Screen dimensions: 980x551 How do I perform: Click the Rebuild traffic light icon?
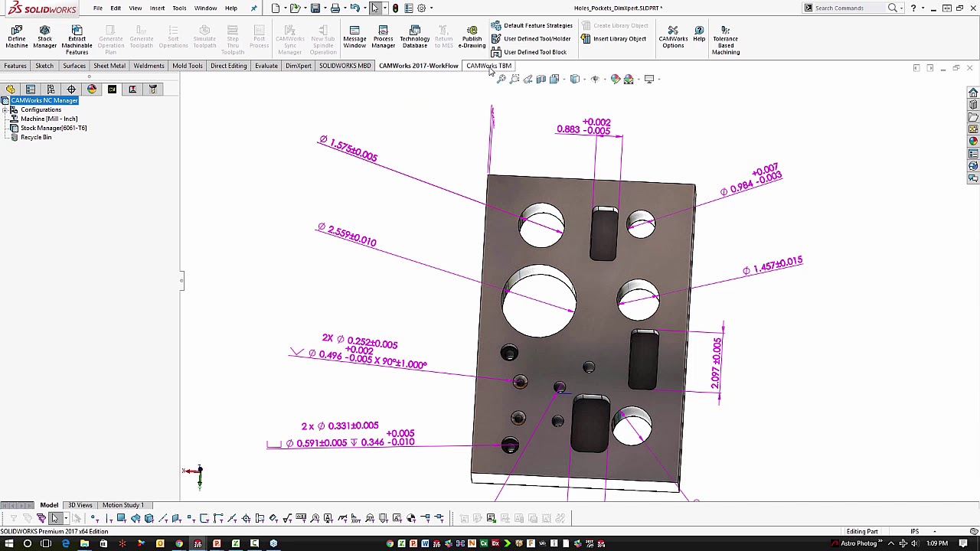pyautogui.click(x=395, y=8)
